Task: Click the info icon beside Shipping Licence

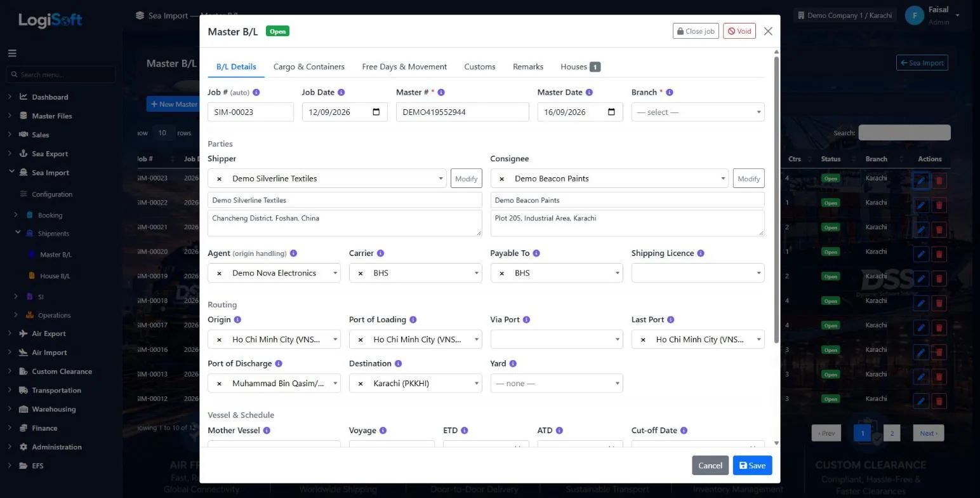Action: pyautogui.click(x=701, y=253)
